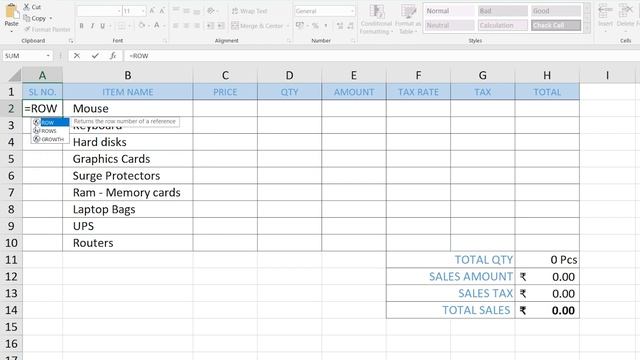Click Decrease Font Size icon
The image size is (640, 360).
pyautogui.click(x=162, y=11)
